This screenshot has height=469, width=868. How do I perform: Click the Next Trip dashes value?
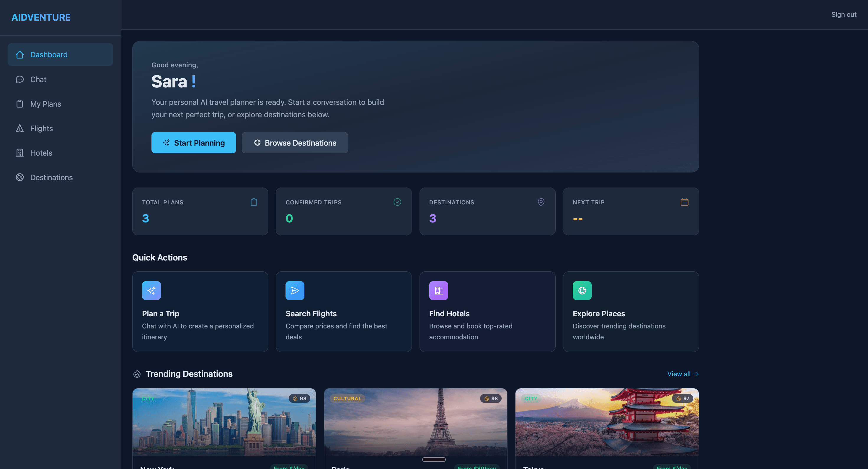[x=578, y=219]
